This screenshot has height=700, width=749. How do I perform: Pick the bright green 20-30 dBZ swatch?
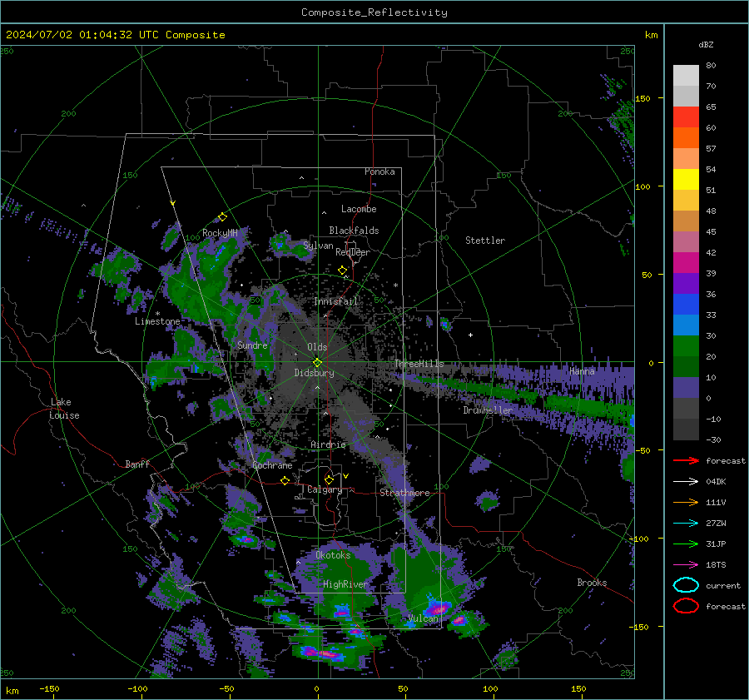(x=686, y=346)
